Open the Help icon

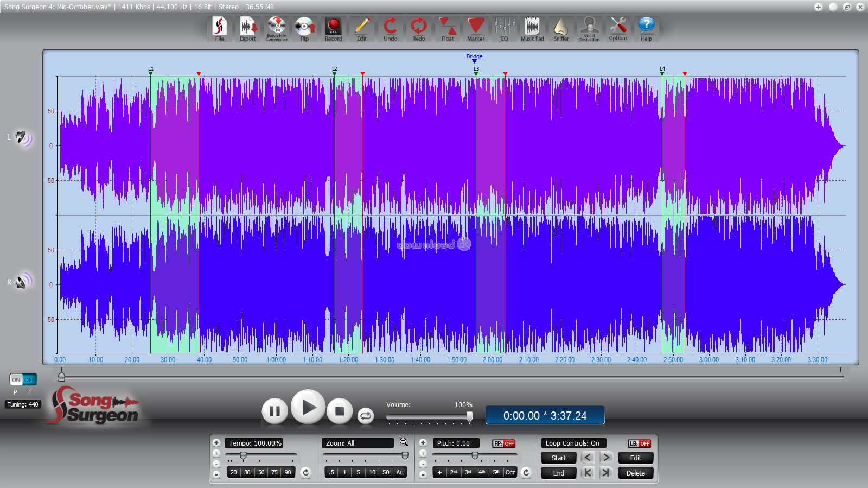tap(646, 29)
